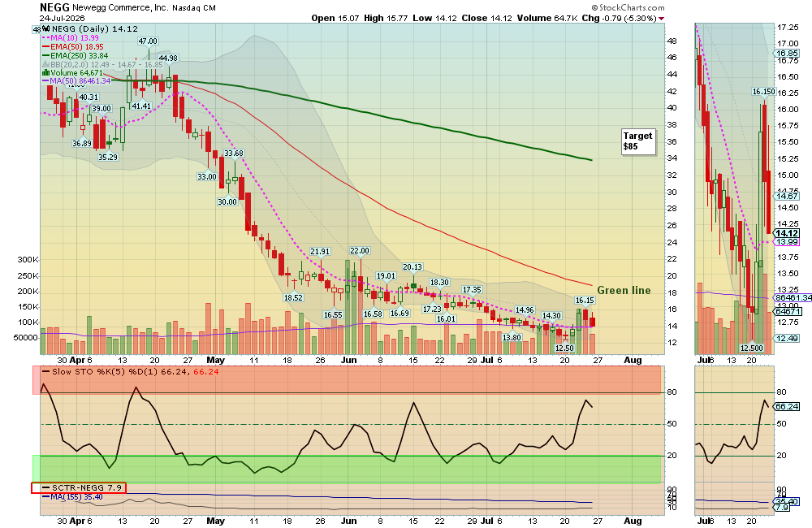
Task: Click the EMA(250) 33.84 legend entry
Action: 76,55
